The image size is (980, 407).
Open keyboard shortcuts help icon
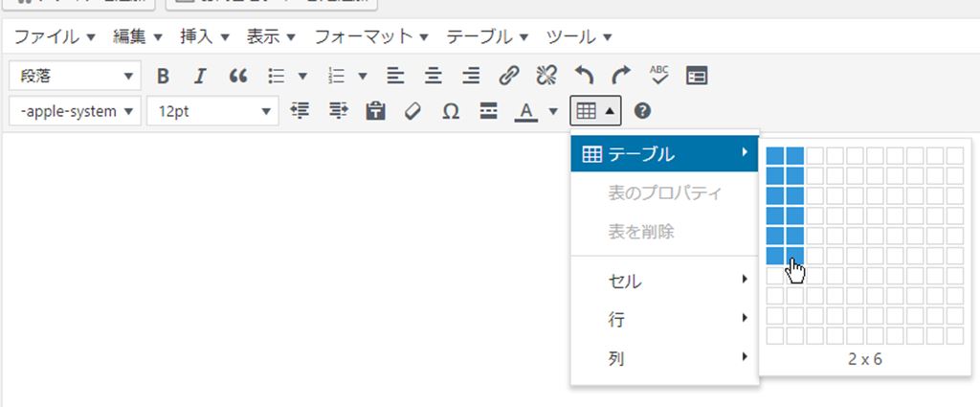point(642,111)
